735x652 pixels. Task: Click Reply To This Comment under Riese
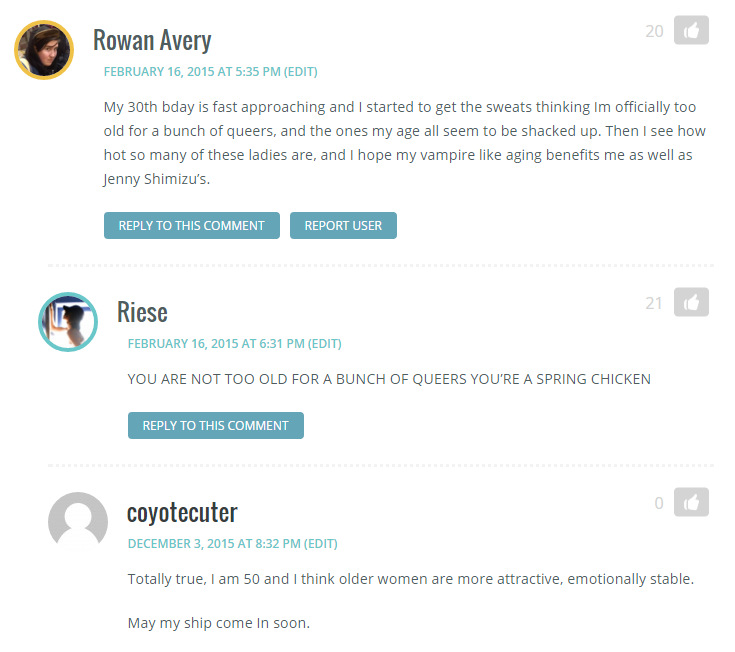[216, 426]
